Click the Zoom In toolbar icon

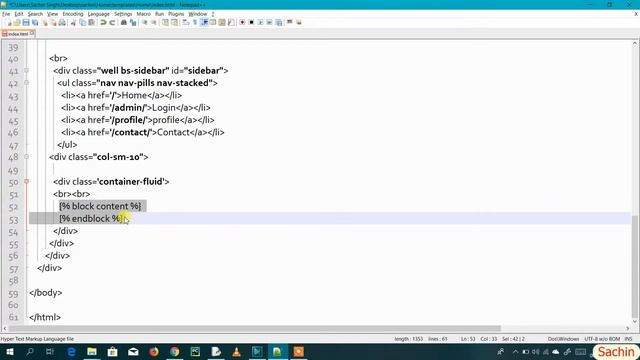tap(144, 22)
